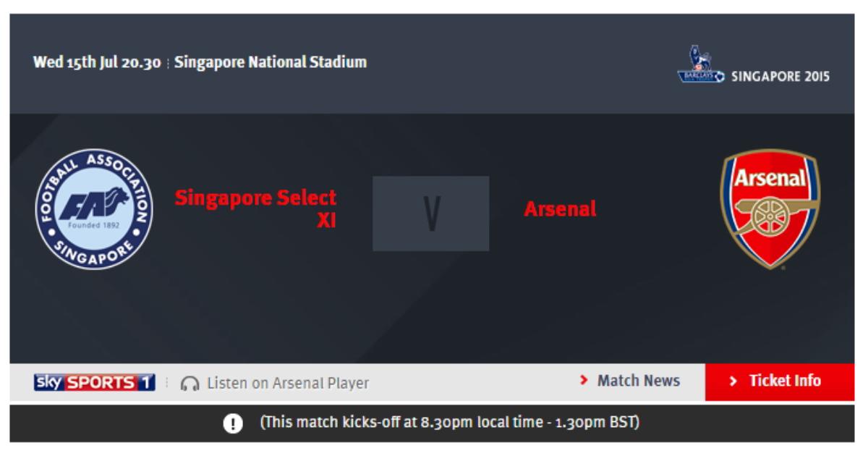Click the white chevron on Ticket Info
The height and width of the screenshot is (456, 868).
[x=733, y=381]
